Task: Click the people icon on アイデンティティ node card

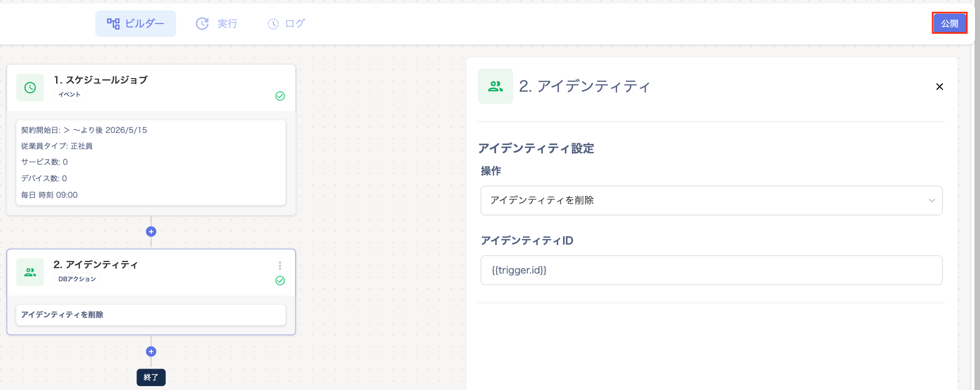Action: (30, 272)
